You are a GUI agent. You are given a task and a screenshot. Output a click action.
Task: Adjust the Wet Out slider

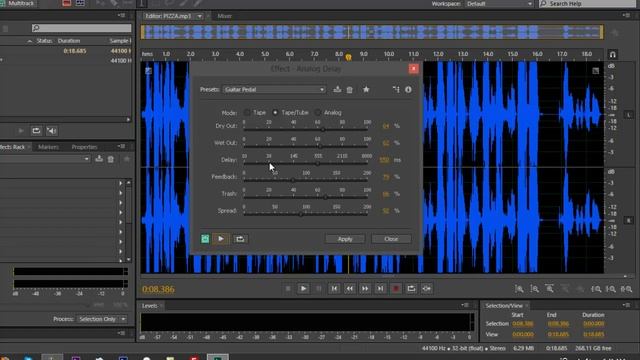click(306, 146)
